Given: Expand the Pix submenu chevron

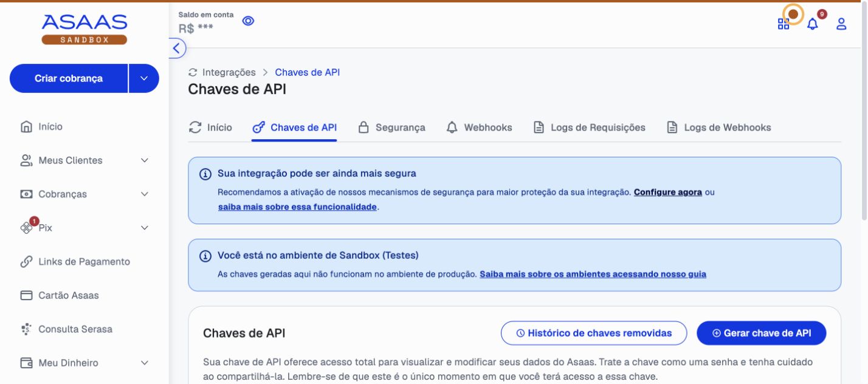Looking at the screenshot, I should pos(145,228).
